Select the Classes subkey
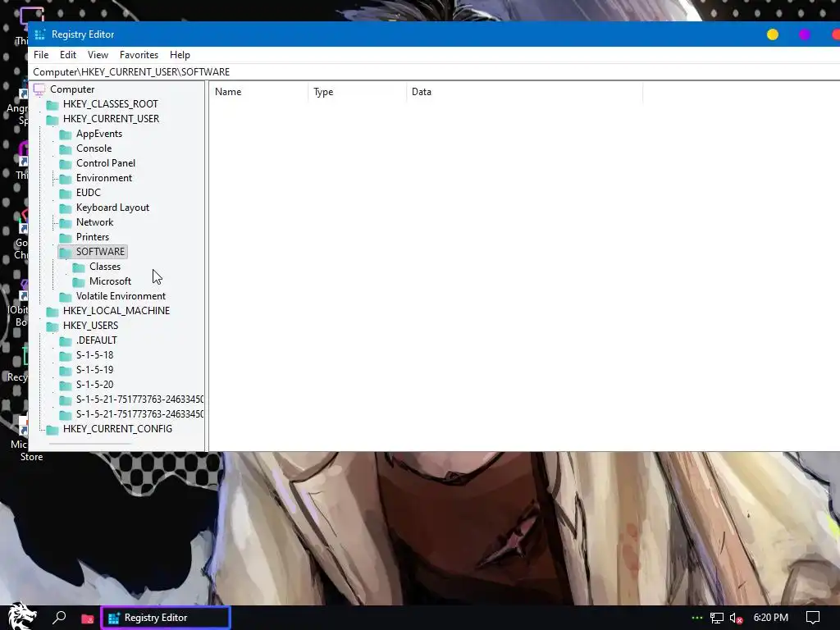Viewport: 840px width, 630px height. [105, 267]
